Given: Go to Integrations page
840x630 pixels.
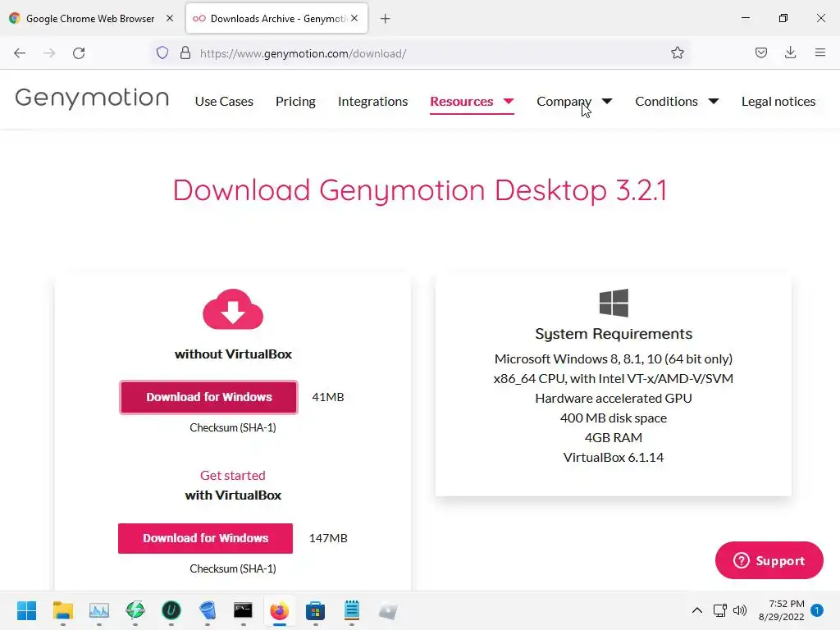Looking at the screenshot, I should tap(373, 101).
